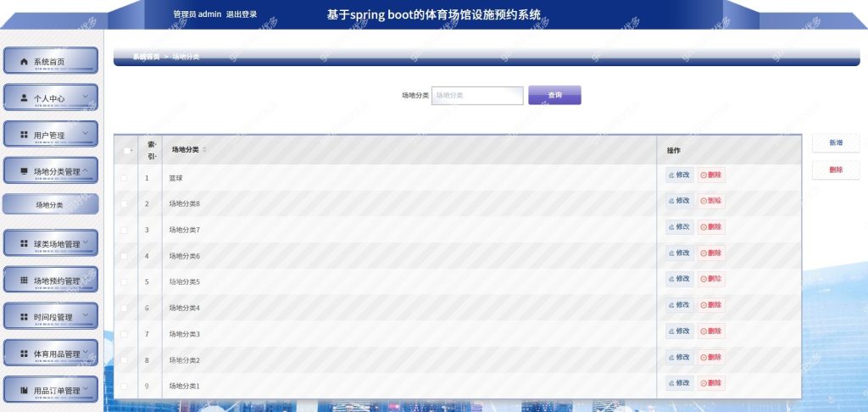Click the edit pencil icon in 场地分类7 row
868x412 pixels.
671,227
